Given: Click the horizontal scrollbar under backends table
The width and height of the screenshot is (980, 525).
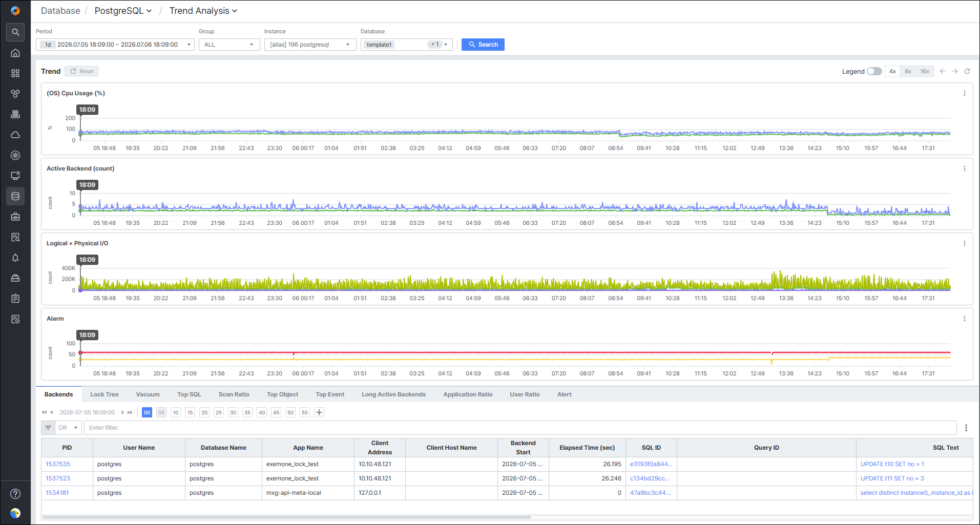Looking at the screenshot, I should [287, 517].
